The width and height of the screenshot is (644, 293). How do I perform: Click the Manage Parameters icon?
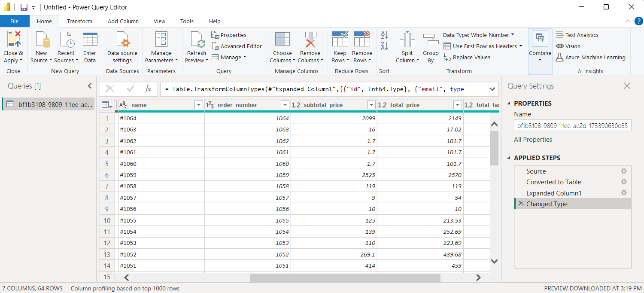pyautogui.click(x=161, y=40)
